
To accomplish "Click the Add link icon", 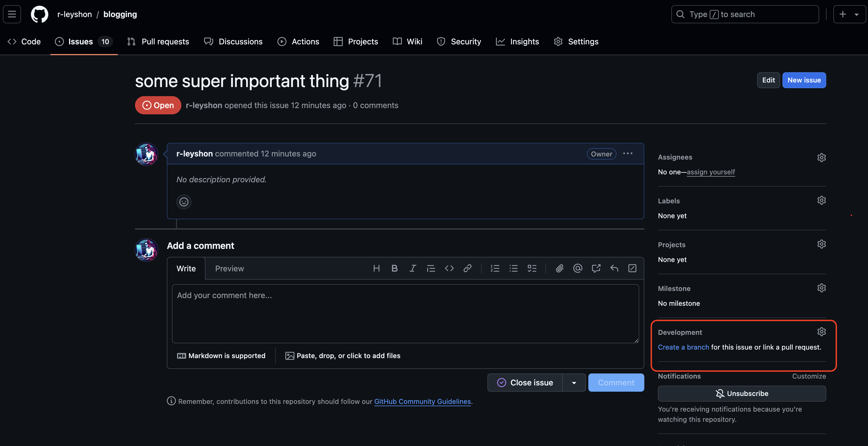I will [467, 268].
